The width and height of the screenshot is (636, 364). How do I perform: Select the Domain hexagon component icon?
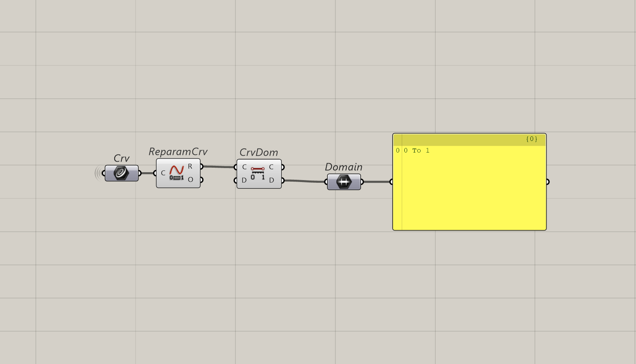[344, 182]
